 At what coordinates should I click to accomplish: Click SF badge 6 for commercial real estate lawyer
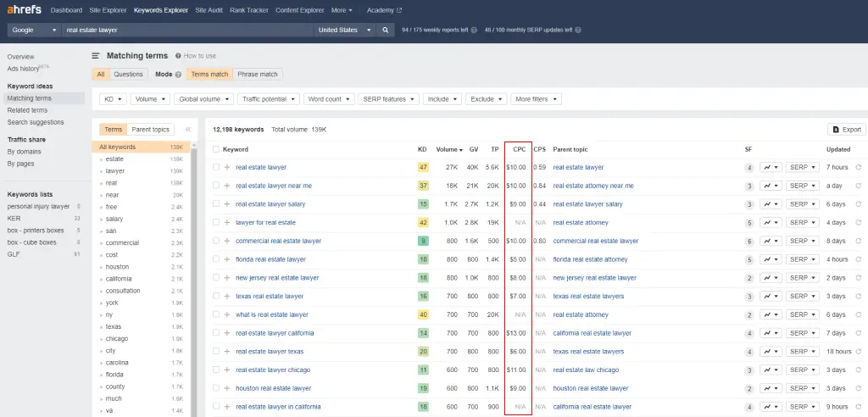pyautogui.click(x=749, y=242)
